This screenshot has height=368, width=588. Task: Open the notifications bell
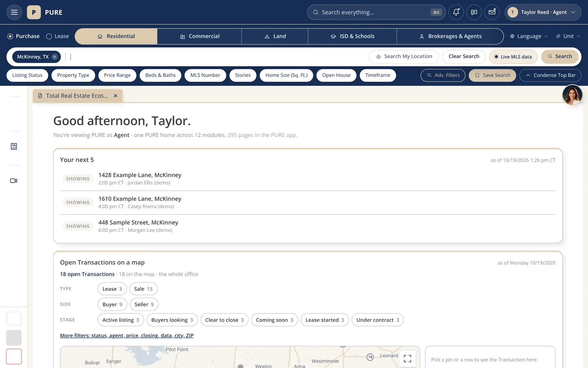[456, 12]
